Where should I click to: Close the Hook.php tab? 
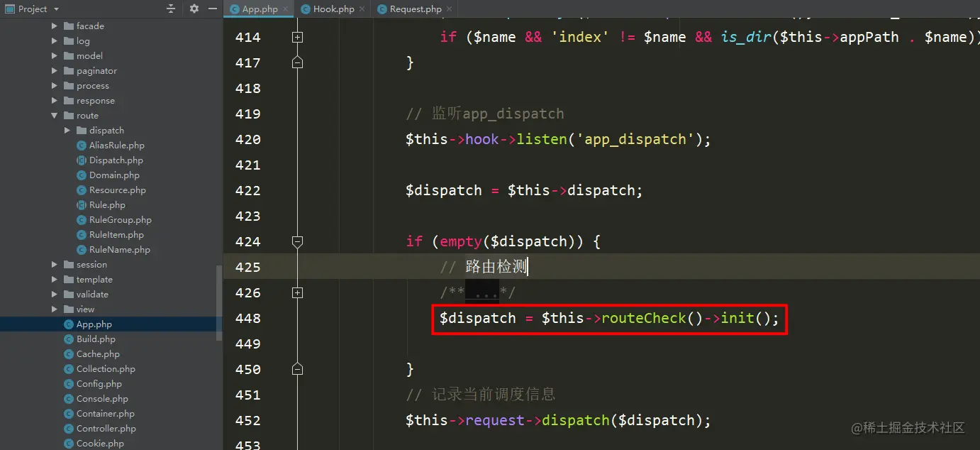pos(363,9)
